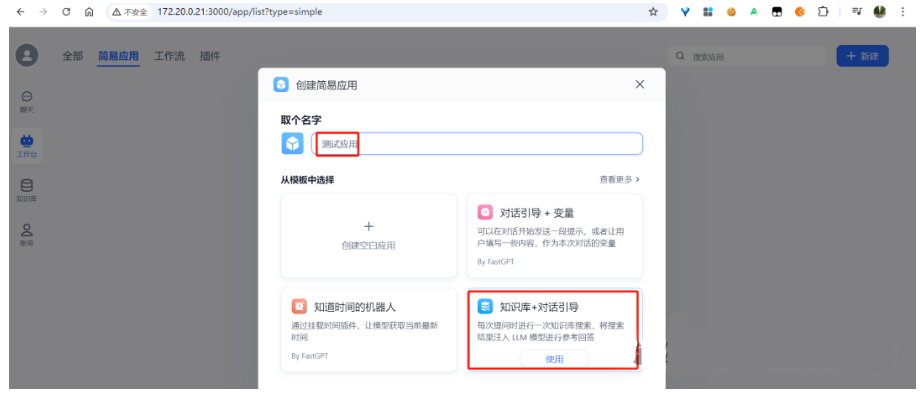
Task: Open the media control icon in browser toolbar
Action: [x=857, y=12]
